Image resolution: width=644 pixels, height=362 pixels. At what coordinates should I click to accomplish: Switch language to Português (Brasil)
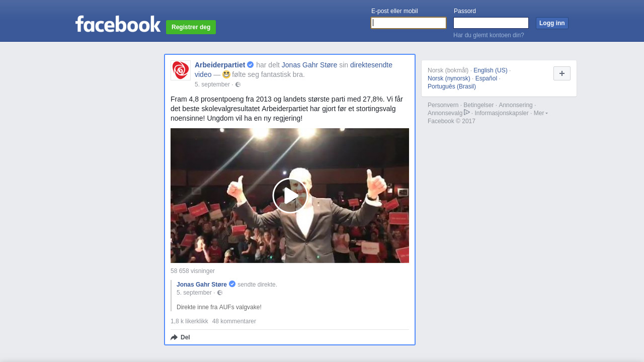(x=452, y=86)
